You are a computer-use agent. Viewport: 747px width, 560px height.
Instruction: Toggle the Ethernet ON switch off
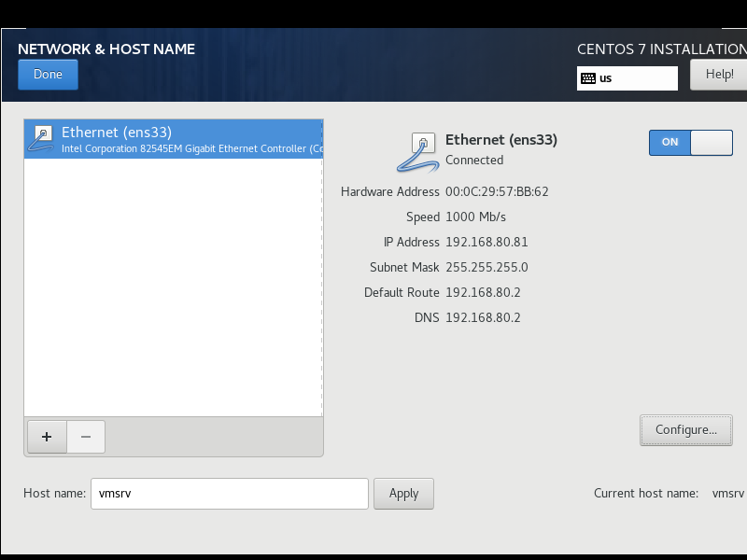690,143
